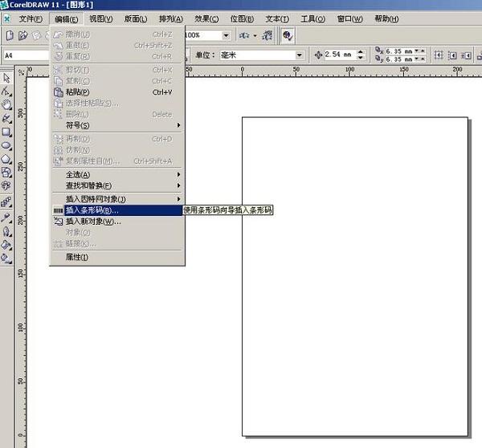This screenshot has width=482, height=448.
Task: Select the Polygon tool in toolbox
Action: click(x=6, y=159)
